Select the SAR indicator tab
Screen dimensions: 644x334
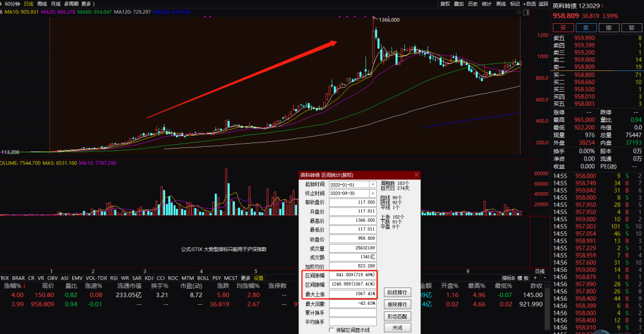137,278
